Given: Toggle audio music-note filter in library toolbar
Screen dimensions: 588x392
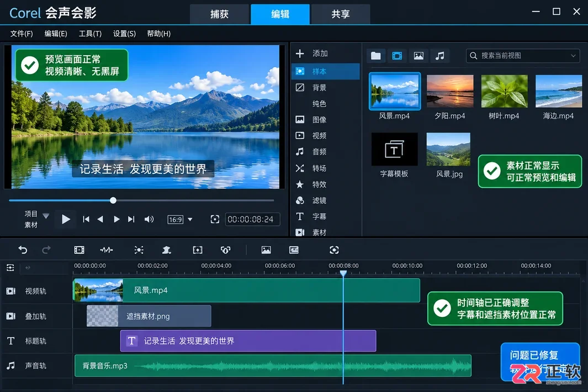Looking at the screenshot, I should click(x=439, y=56).
